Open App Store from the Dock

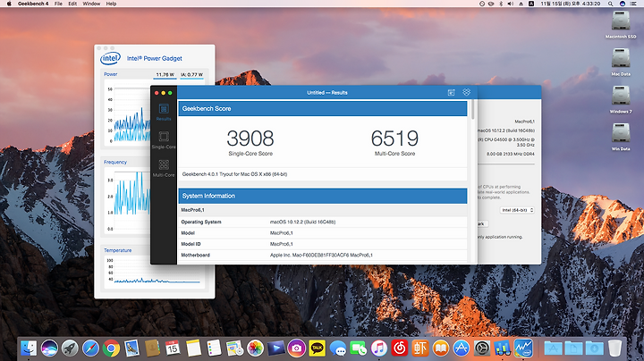462,348
